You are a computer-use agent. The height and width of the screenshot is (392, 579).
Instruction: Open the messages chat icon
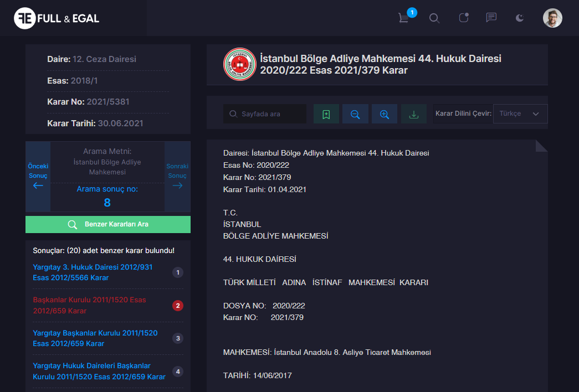(491, 18)
